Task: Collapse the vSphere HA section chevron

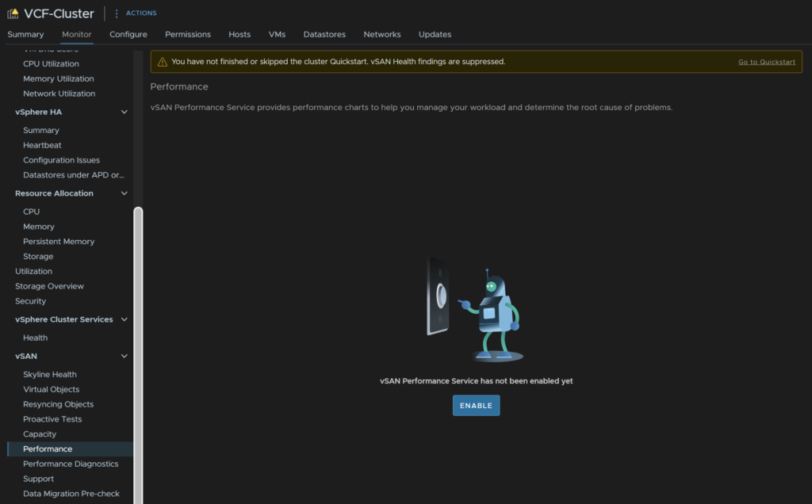Action: (x=124, y=112)
